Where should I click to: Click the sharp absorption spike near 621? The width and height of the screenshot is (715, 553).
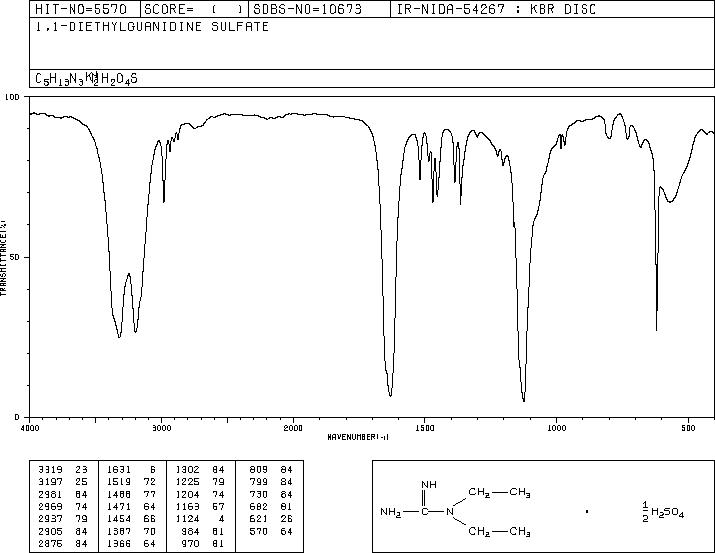pos(657,328)
